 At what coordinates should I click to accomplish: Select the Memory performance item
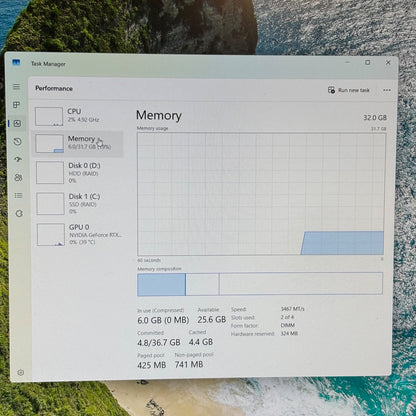click(x=78, y=143)
